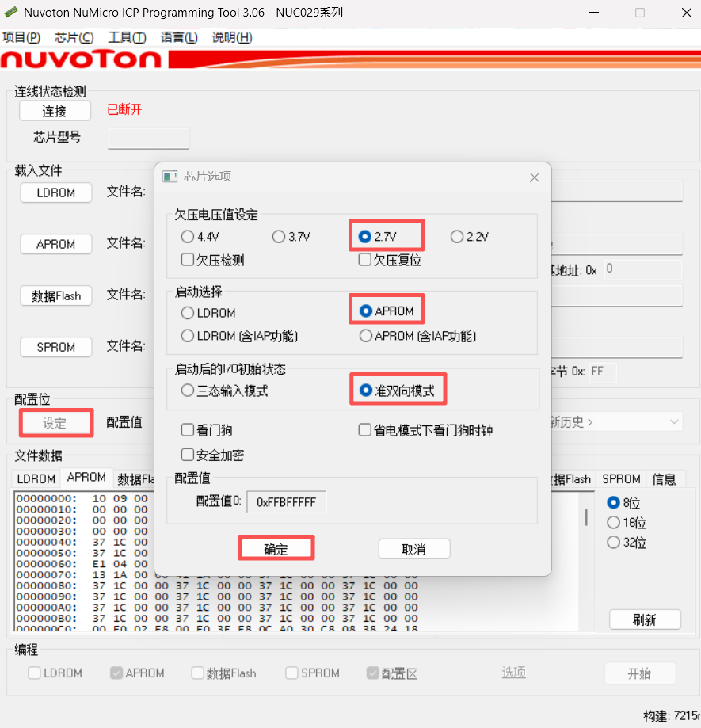The height and width of the screenshot is (728, 701).
Task: Close the 芯片选项 dialog with X
Action: pyautogui.click(x=535, y=177)
